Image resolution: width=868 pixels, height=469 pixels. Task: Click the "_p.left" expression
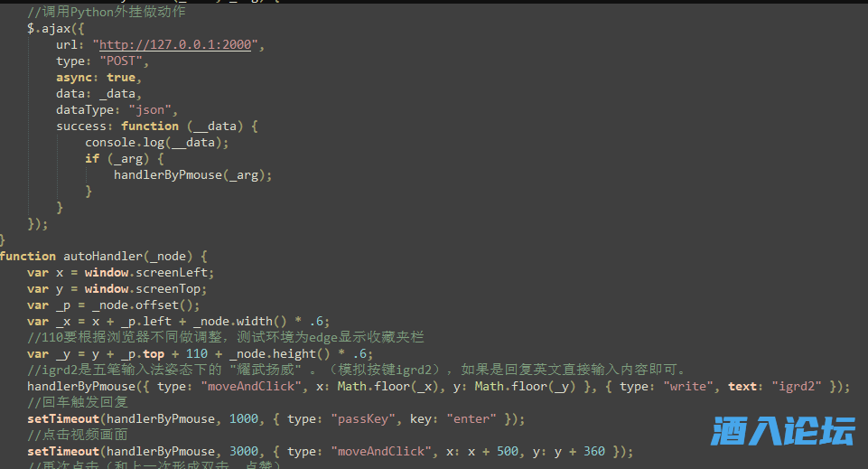click(x=146, y=322)
